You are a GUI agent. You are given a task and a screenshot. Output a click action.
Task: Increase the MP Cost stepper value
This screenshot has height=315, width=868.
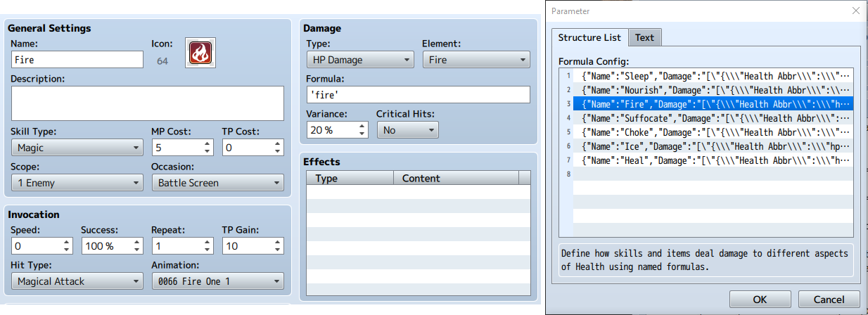pyautogui.click(x=208, y=143)
